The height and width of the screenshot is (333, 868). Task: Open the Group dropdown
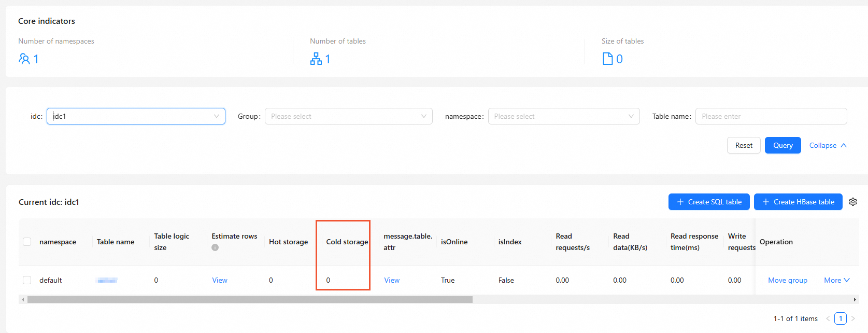pos(349,116)
